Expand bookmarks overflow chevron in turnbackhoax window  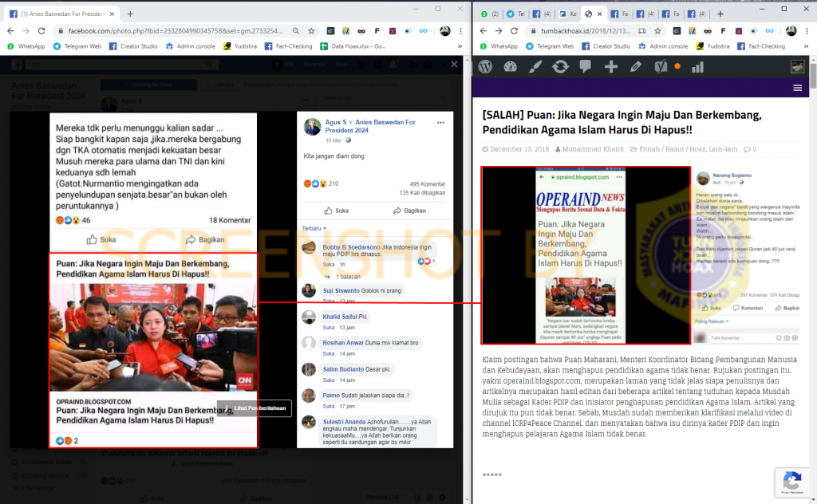(x=806, y=46)
